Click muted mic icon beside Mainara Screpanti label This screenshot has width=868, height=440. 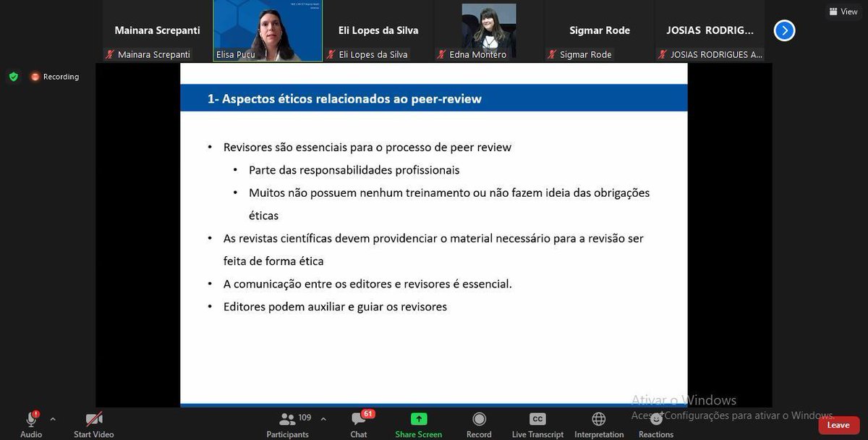(x=110, y=54)
